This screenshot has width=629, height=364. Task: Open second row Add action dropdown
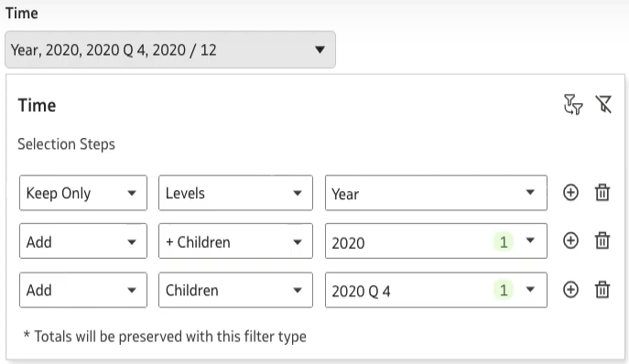pos(83,241)
